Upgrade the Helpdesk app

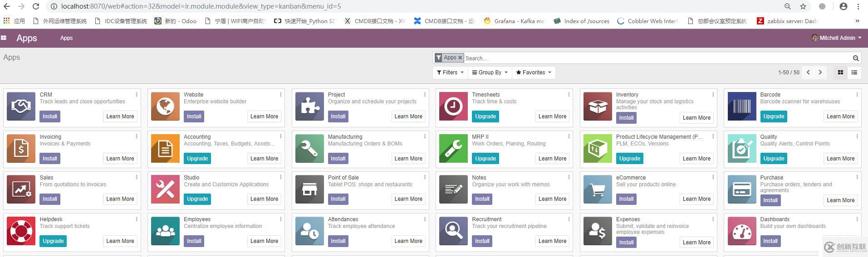click(53, 241)
